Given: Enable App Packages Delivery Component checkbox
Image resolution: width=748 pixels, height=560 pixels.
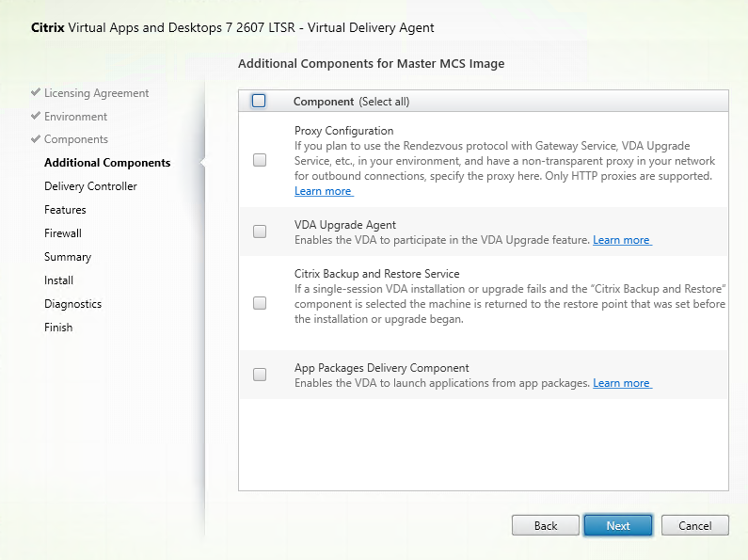Looking at the screenshot, I should click(x=260, y=375).
